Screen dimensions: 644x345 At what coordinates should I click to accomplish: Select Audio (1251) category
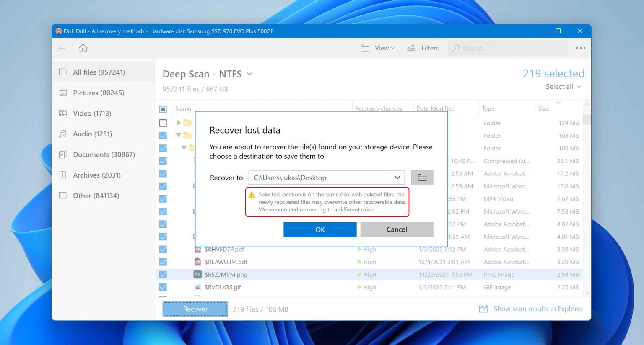[104, 134]
